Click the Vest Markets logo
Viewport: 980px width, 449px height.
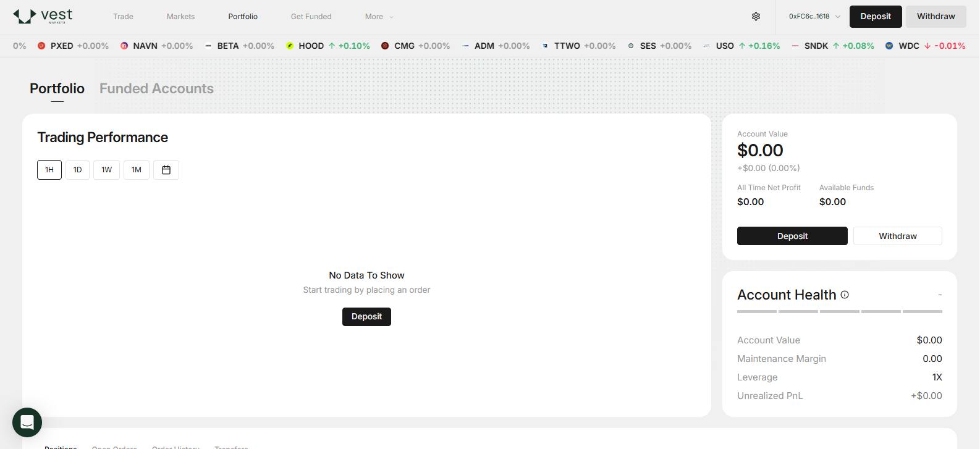pos(43,16)
